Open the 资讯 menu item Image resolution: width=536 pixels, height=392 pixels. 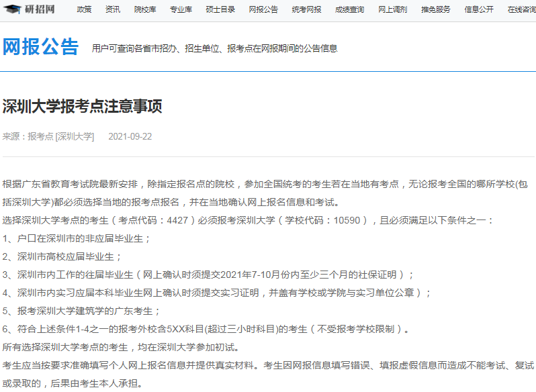click(113, 9)
